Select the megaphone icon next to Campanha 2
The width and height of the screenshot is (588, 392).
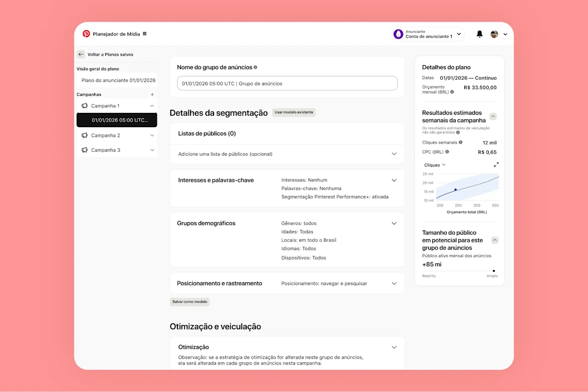[85, 135]
